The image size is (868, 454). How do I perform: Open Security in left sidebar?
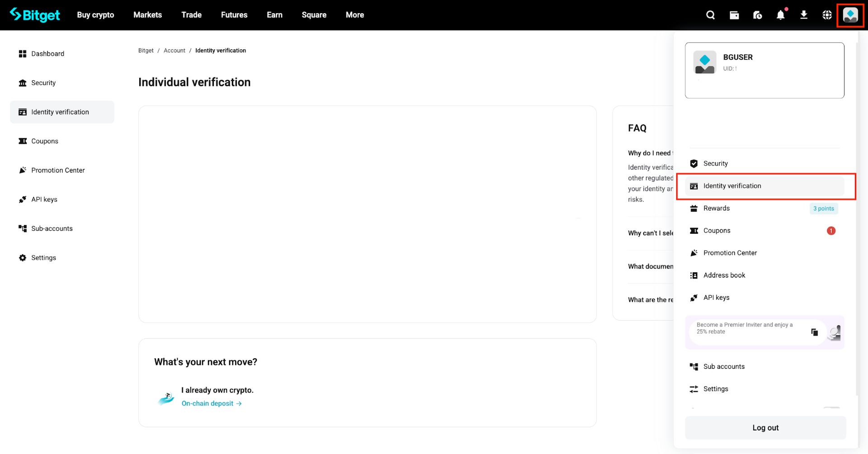click(x=62, y=83)
